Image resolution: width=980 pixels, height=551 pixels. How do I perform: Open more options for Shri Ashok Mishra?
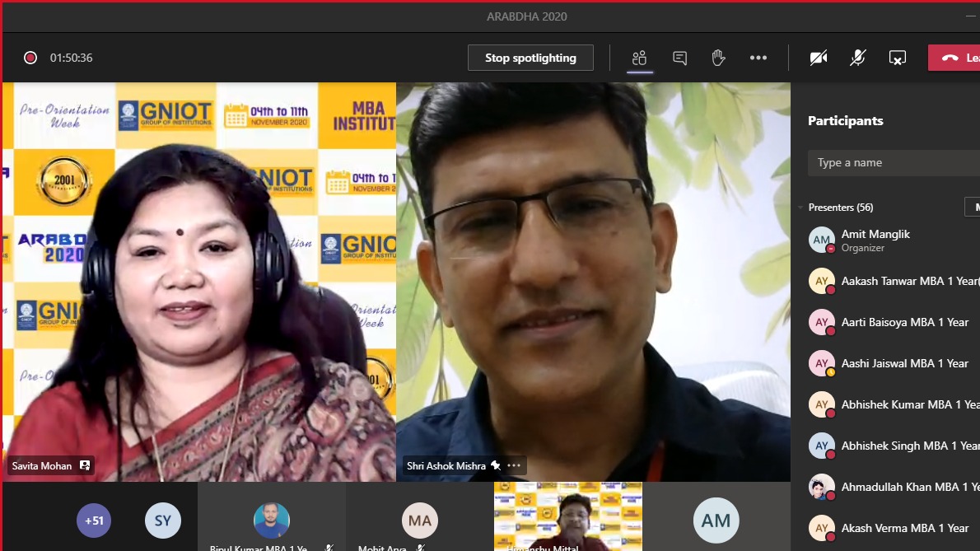click(x=515, y=465)
